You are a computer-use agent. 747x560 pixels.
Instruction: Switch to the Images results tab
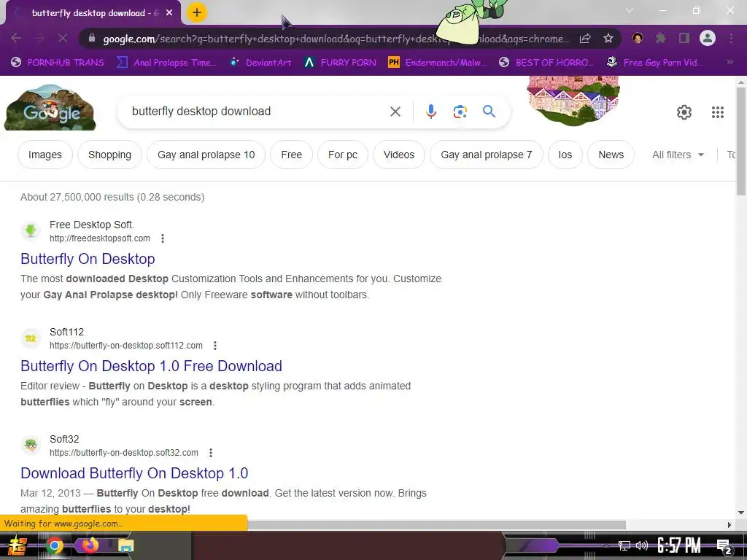point(45,155)
